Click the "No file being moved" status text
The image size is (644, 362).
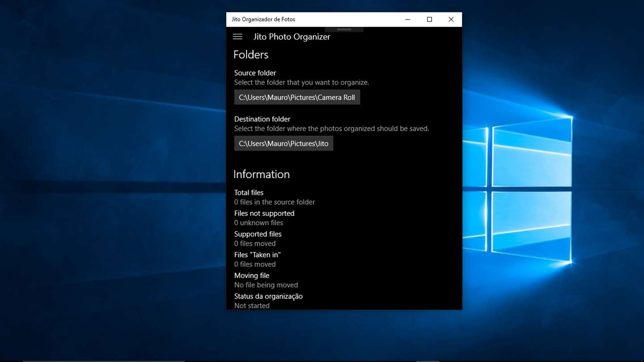coord(266,285)
